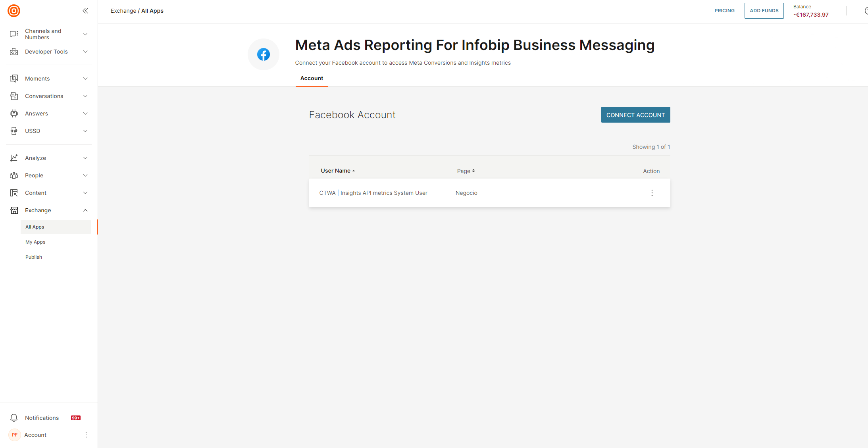Image resolution: width=868 pixels, height=448 pixels.
Task: Click the 99+ notifications badge
Action: (x=76, y=418)
